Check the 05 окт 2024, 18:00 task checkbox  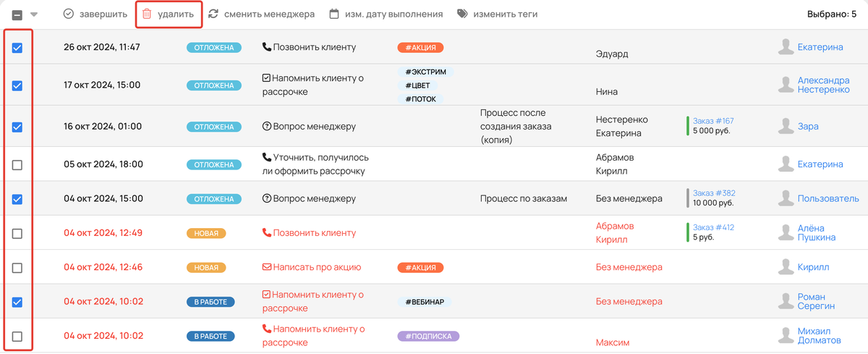coord(17,165)
